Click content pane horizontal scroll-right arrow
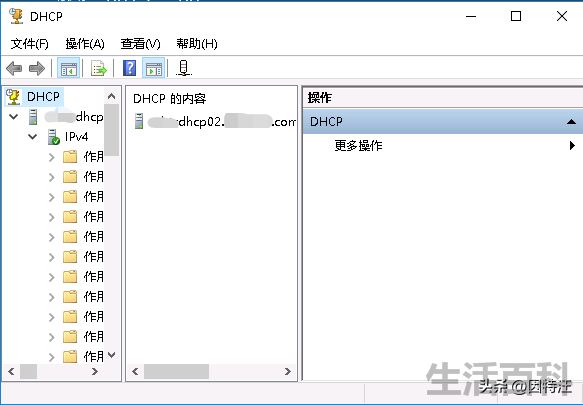Screen dimensions: 583x405 (x=287, y=372)
